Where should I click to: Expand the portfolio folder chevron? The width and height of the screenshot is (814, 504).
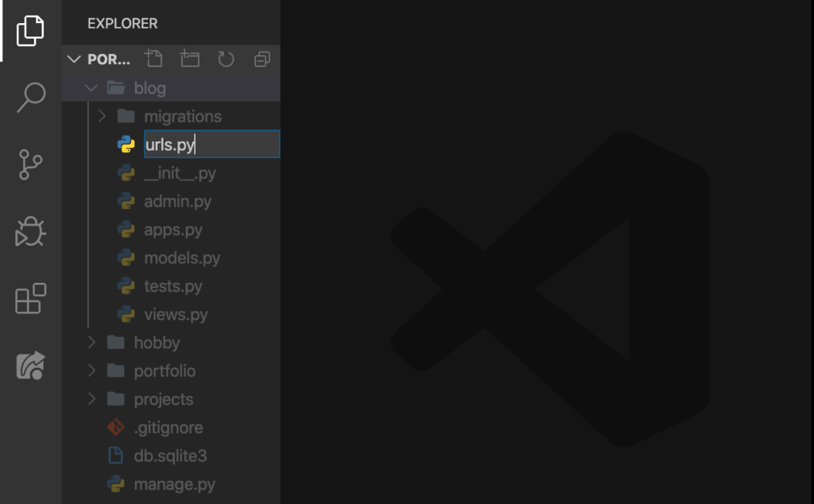(x=92, y=370)
